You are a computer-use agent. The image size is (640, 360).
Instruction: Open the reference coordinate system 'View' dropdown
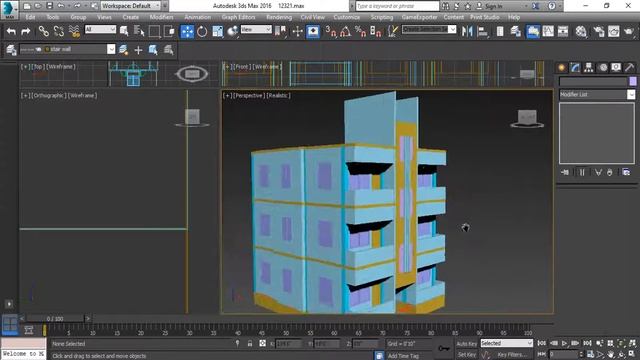pyautogui.click(x=256, y=29)
